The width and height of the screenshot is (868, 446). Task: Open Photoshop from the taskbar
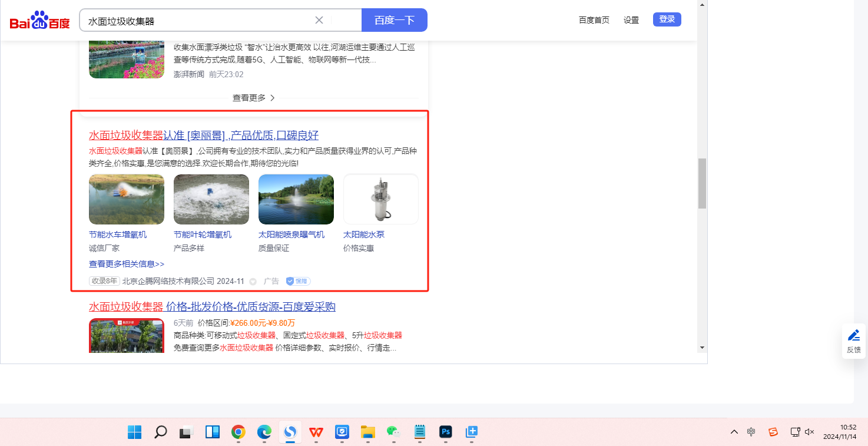tap(445, 432)
